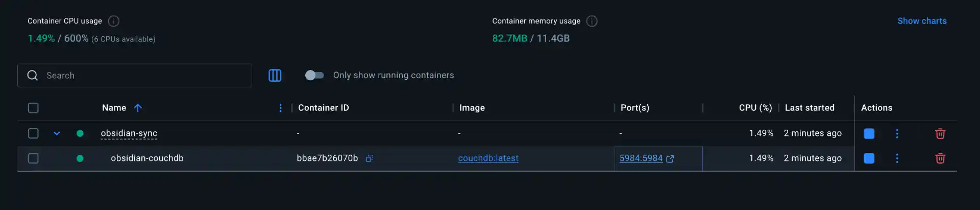Sort by the Name column header

114,108
